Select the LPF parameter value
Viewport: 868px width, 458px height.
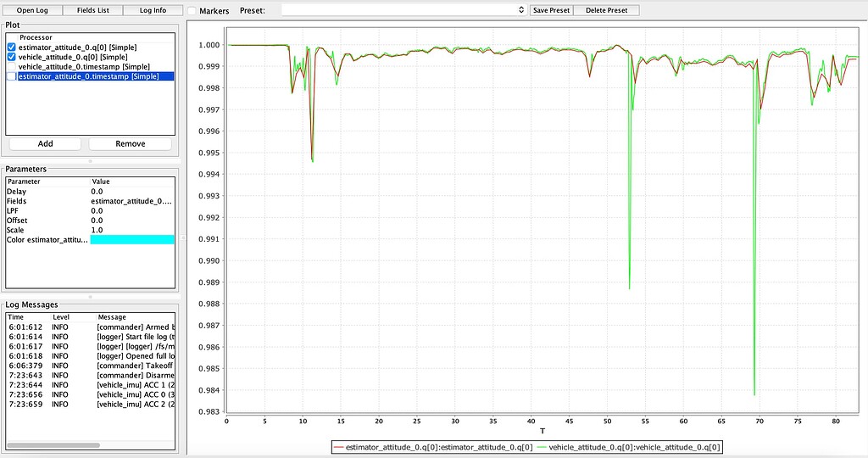131,211
